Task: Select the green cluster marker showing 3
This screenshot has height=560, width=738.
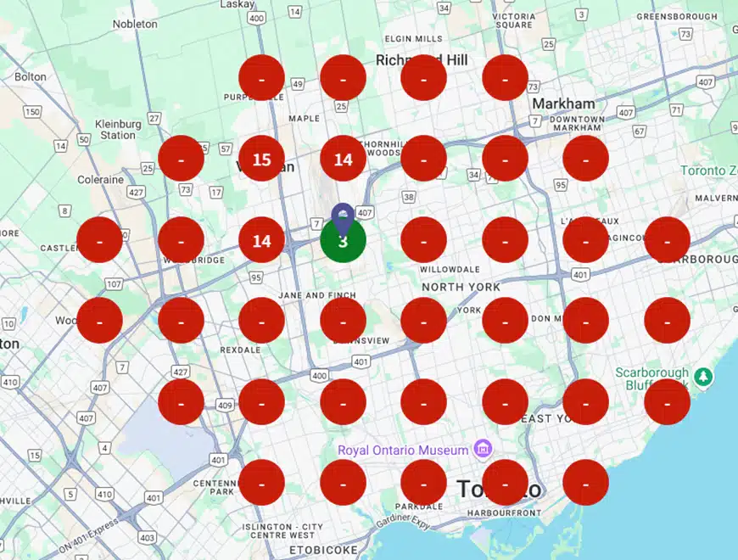Action: tap(343, 240)
